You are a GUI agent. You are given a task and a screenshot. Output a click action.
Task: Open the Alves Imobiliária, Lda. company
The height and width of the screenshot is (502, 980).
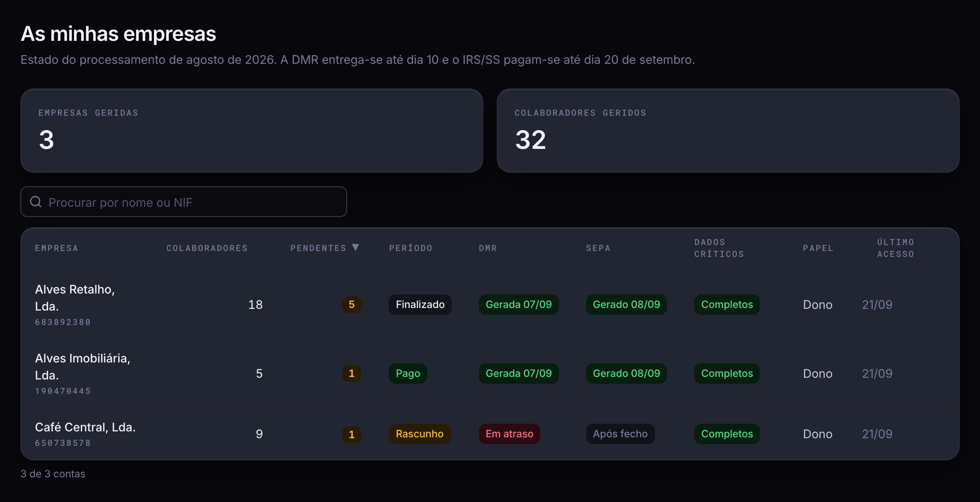click(83, 367)
